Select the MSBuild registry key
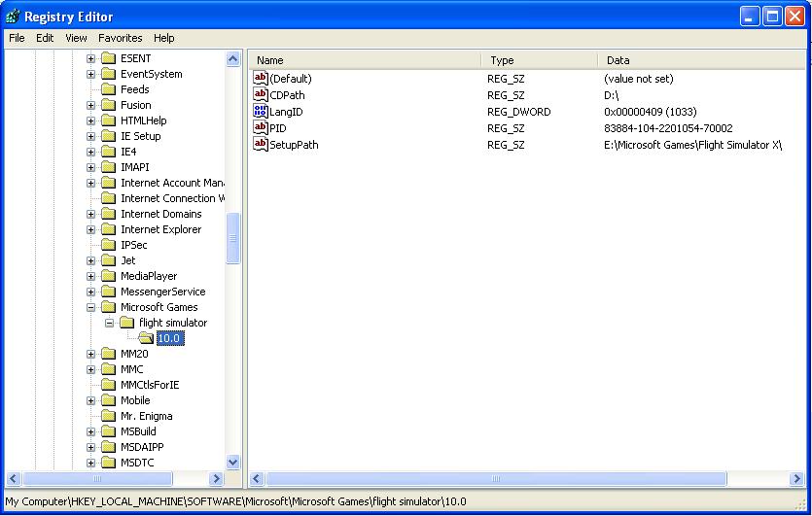812x516 pixels. pos(138,431)
